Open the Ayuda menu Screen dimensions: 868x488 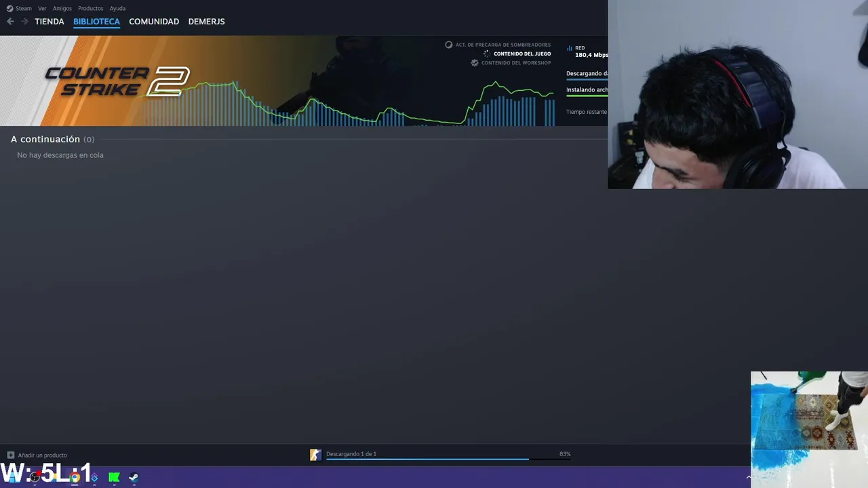click(x=117, y=9)
